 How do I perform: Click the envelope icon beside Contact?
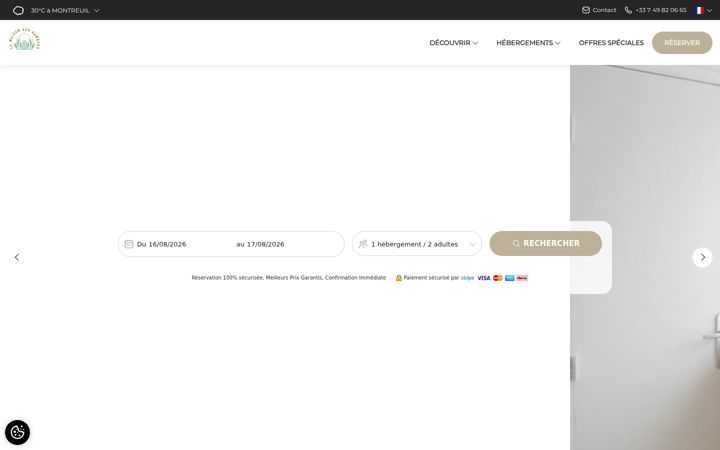point(586,10)
